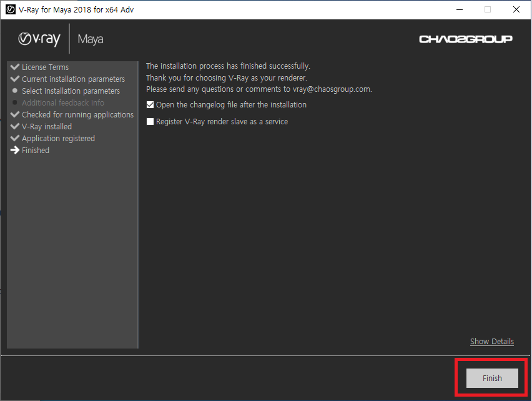Viewport: 532px width, 401px height.
Task: Click the checkmark beside V-Ray installed
Action: coord(15,126)
